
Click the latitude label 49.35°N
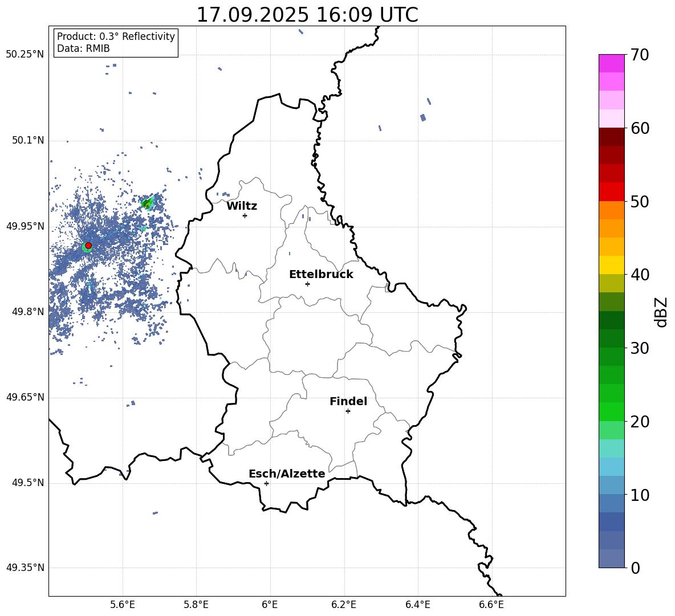25,568
